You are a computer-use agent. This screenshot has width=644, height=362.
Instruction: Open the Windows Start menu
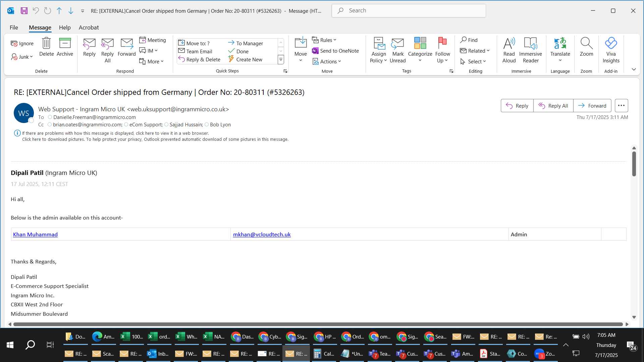(x=10, y=345)
